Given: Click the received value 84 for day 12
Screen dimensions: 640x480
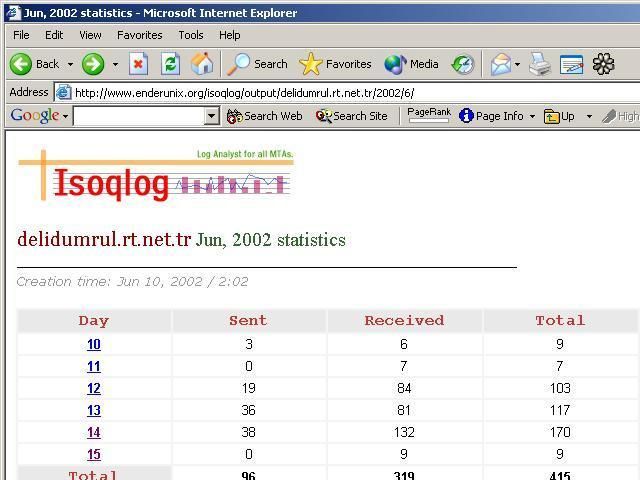Looking at the screenshot, I should click(404, 388).
